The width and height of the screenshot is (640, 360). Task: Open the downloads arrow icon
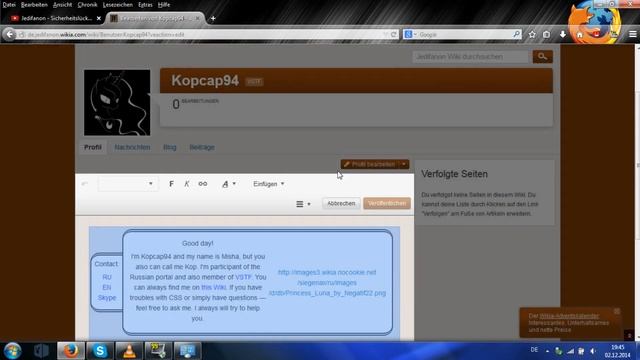(x=562, y=35)
